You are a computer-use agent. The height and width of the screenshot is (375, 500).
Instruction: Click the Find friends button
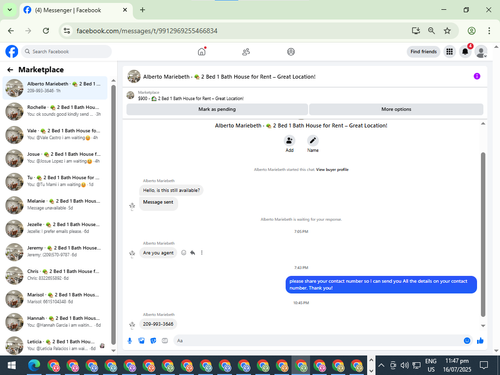pos(423,52)
